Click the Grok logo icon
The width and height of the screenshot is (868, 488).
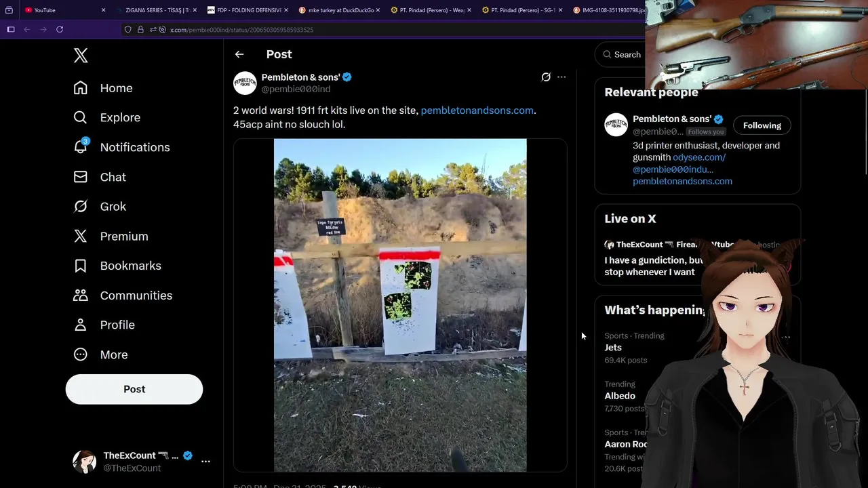(x=80, y=207)
